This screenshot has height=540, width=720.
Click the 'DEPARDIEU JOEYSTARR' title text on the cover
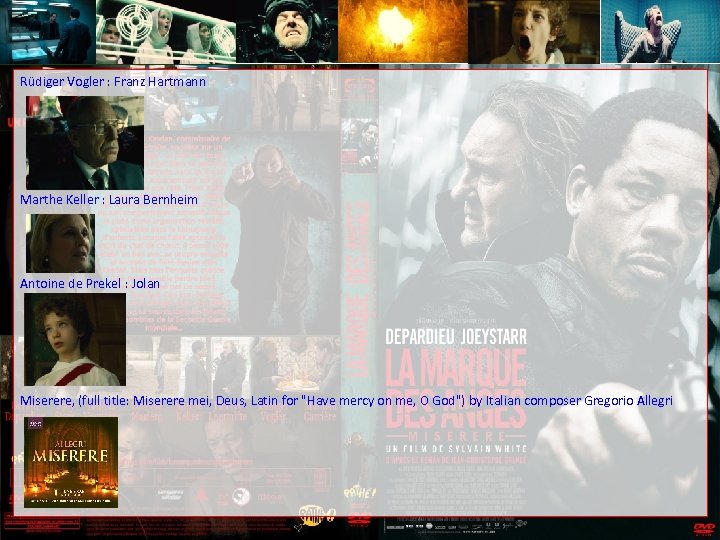[x=456, y=337]
